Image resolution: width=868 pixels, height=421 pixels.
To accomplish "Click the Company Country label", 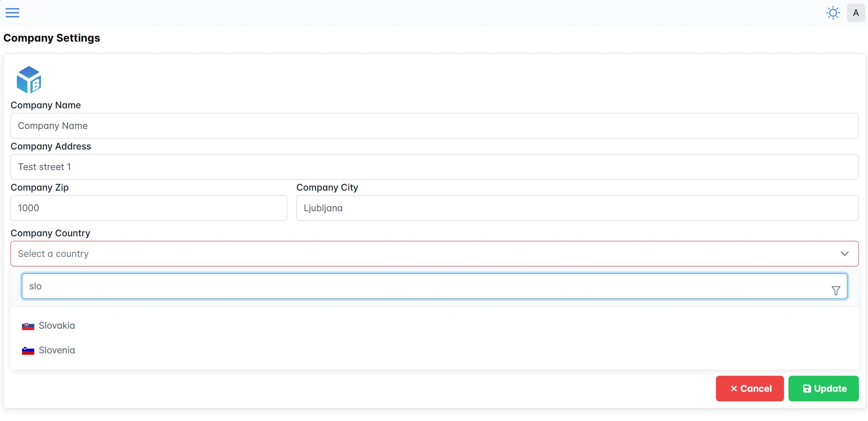I will point(50,233).
